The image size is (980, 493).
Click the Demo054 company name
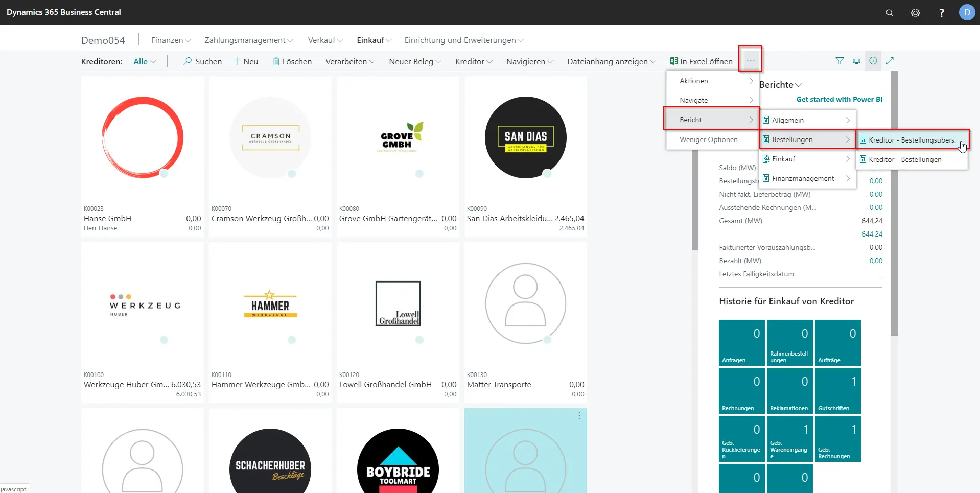pyautogui.click(x=103, y=40)
